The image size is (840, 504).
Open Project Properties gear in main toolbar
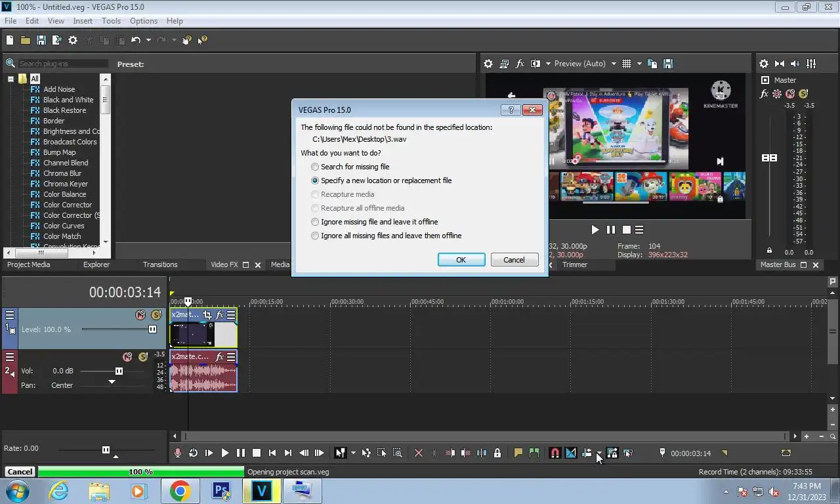[73, 40]
